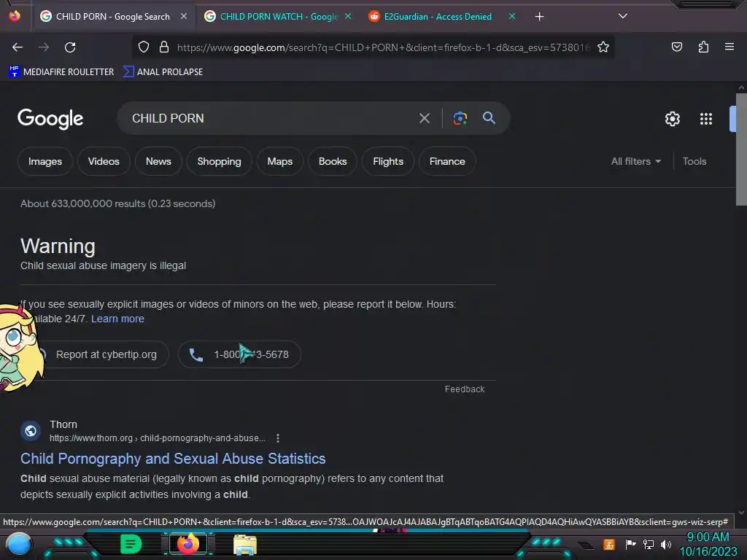
Task: Open the MEDIAFIRE ROULETTER bookmark
Action: click(61, 72)
